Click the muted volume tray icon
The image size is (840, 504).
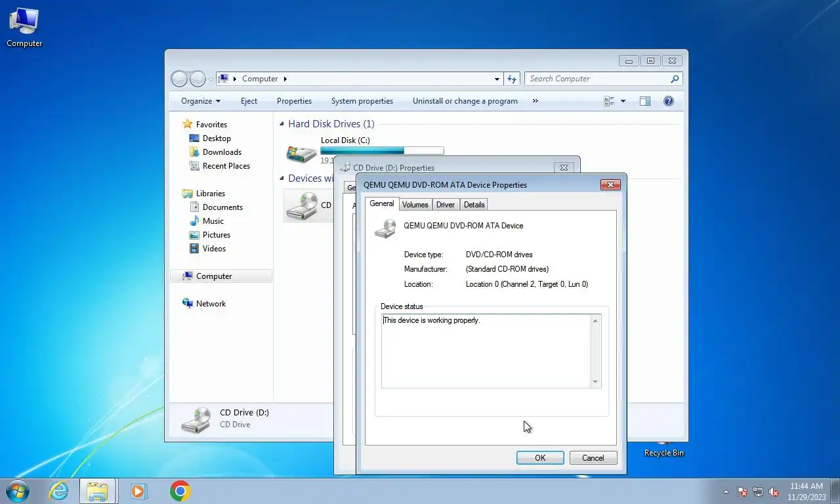(774, 492)
